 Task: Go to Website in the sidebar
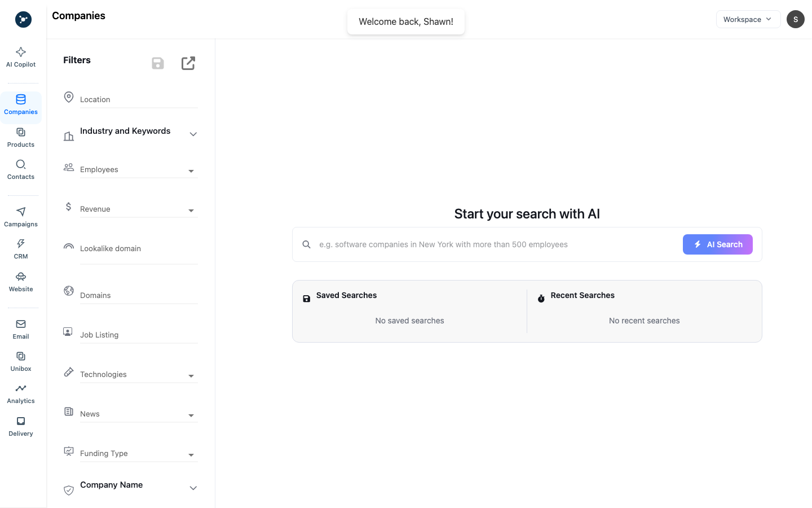pos(21,282)
